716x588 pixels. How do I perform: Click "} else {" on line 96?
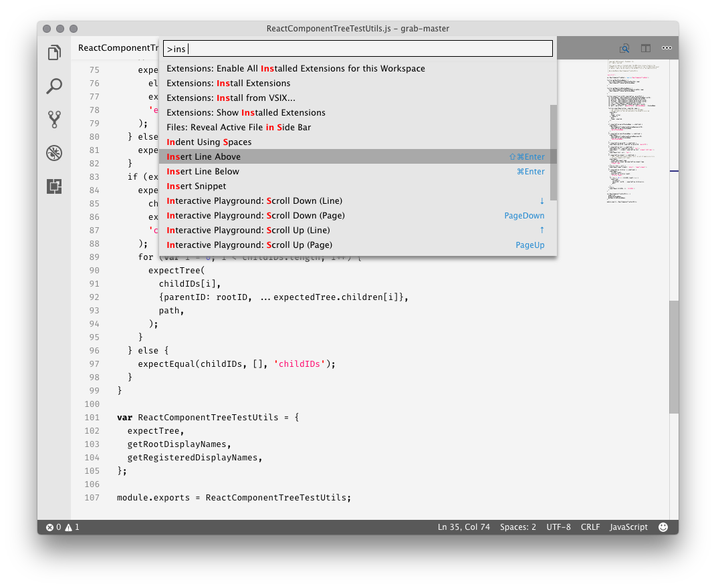click(148, 351)
